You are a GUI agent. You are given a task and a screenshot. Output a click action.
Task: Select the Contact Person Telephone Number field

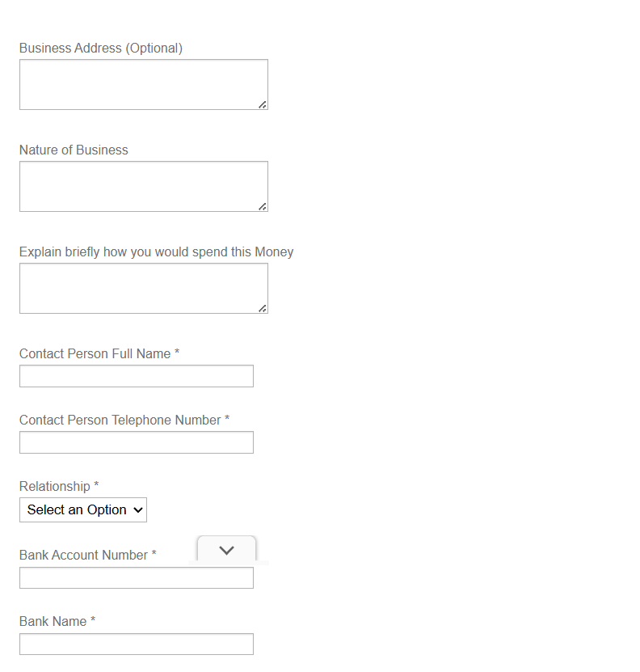pyautogui.click(x=137, y=442)
